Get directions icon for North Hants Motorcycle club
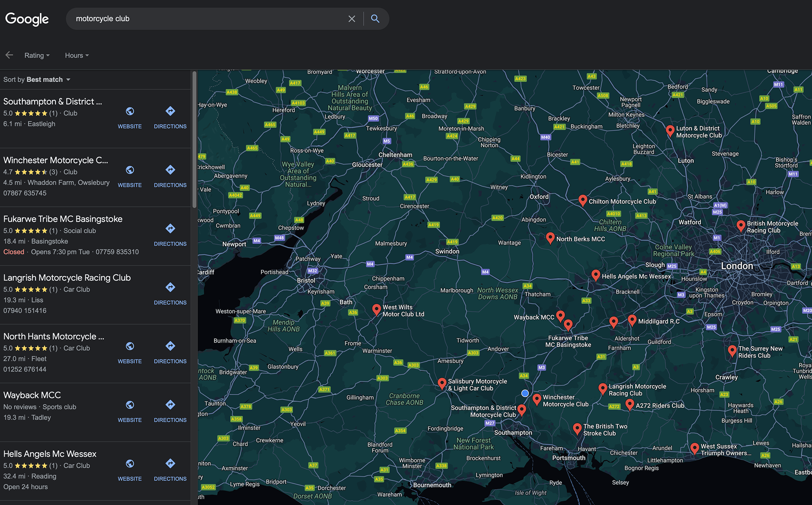Image resolution: width=812 pixels, height=505 pixels. click(170, 346)
